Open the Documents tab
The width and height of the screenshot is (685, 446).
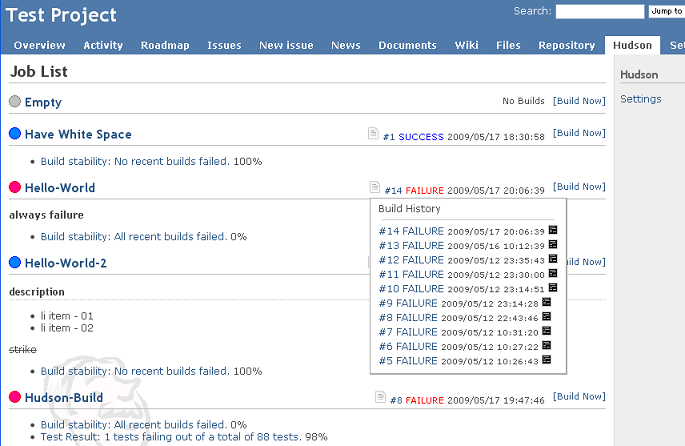click(407, 45)
